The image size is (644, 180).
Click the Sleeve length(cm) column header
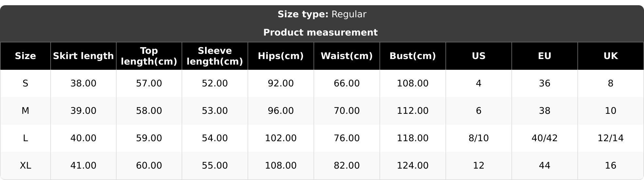[215, 56]
